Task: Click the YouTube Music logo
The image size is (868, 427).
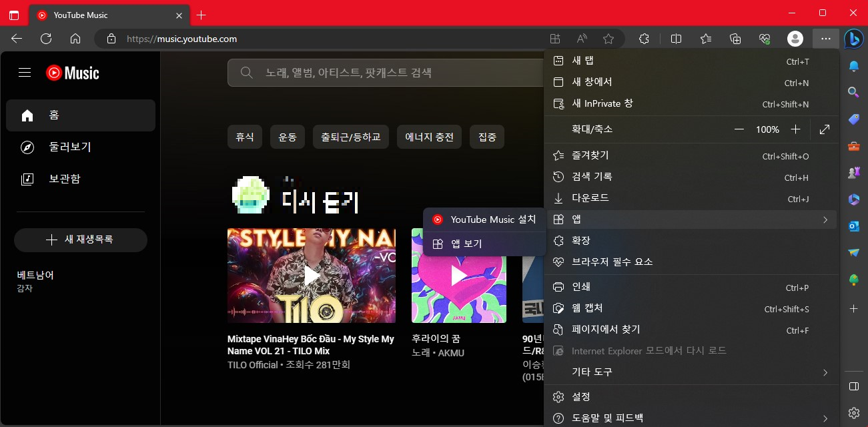Action: point(73,72)
